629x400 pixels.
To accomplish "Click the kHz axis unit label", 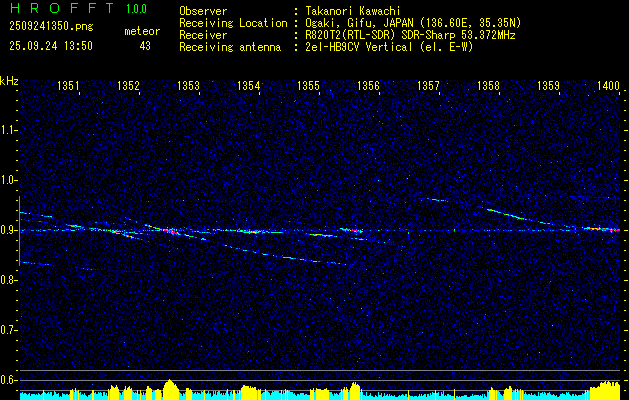I will [9, 81].
